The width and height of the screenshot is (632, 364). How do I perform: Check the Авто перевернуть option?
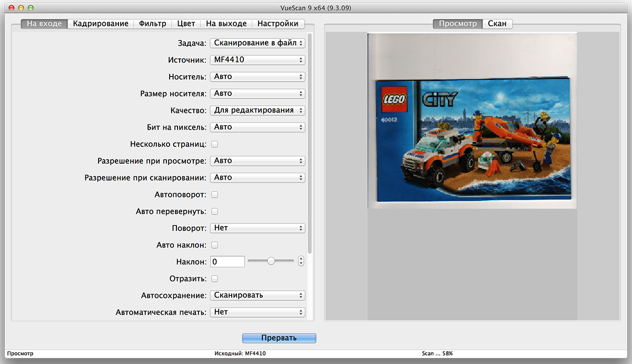tap(215, 211)
